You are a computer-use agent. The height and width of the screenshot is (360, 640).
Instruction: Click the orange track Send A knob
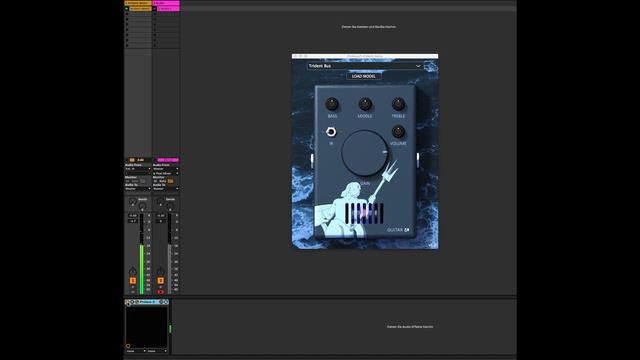tap(132, 201)
